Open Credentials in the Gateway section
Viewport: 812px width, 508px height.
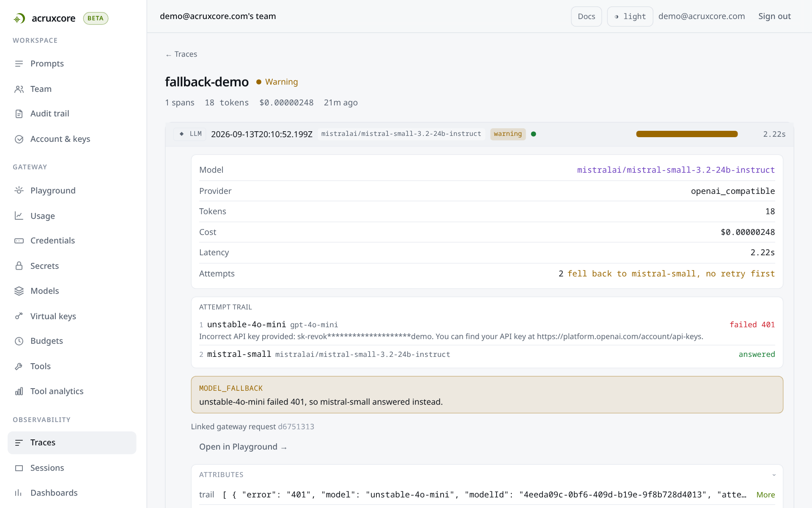click(72, 240)
